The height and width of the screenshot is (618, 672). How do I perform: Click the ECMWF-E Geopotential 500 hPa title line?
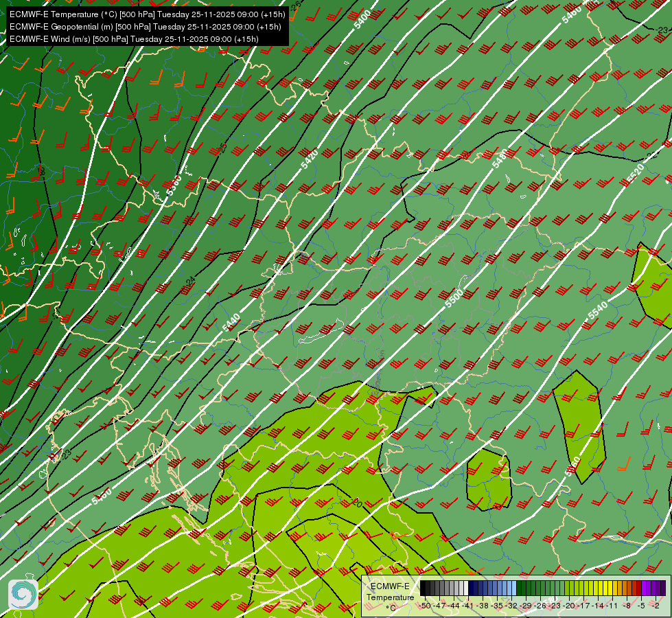(146, 27)
